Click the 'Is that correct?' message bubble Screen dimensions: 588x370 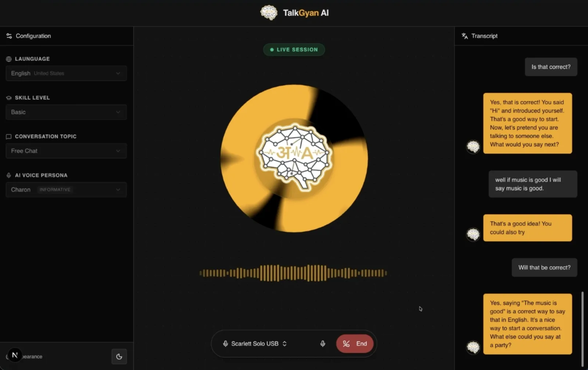tap(551, 67)
